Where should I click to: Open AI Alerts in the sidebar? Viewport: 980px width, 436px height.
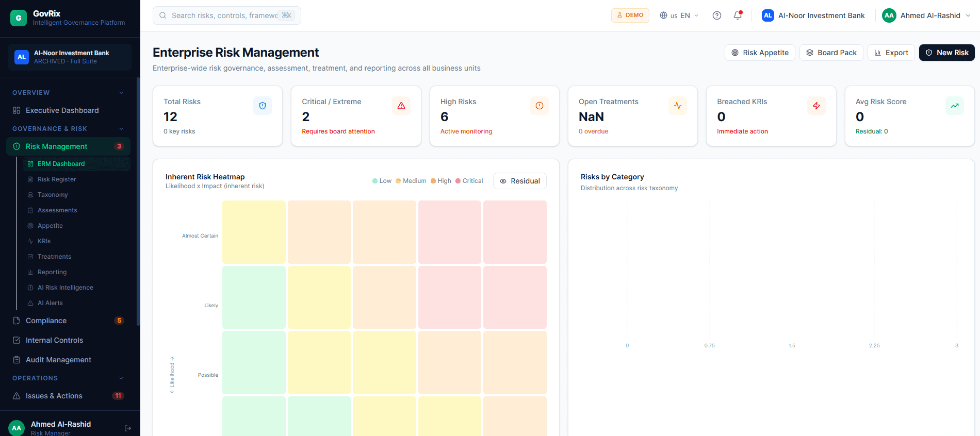tap(76, 303)
